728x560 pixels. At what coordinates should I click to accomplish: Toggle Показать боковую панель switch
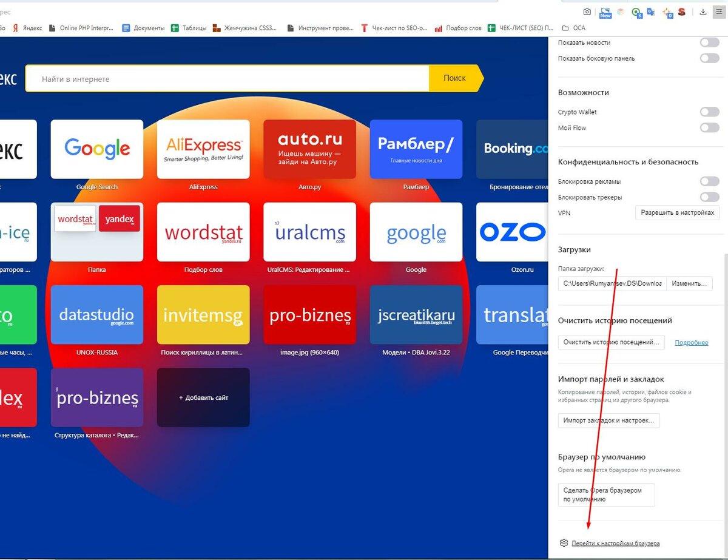[x=709, y=58]
